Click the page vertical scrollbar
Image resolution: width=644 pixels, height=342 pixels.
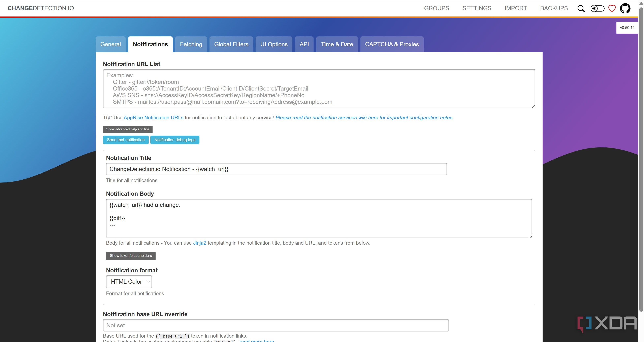point(641,160)
